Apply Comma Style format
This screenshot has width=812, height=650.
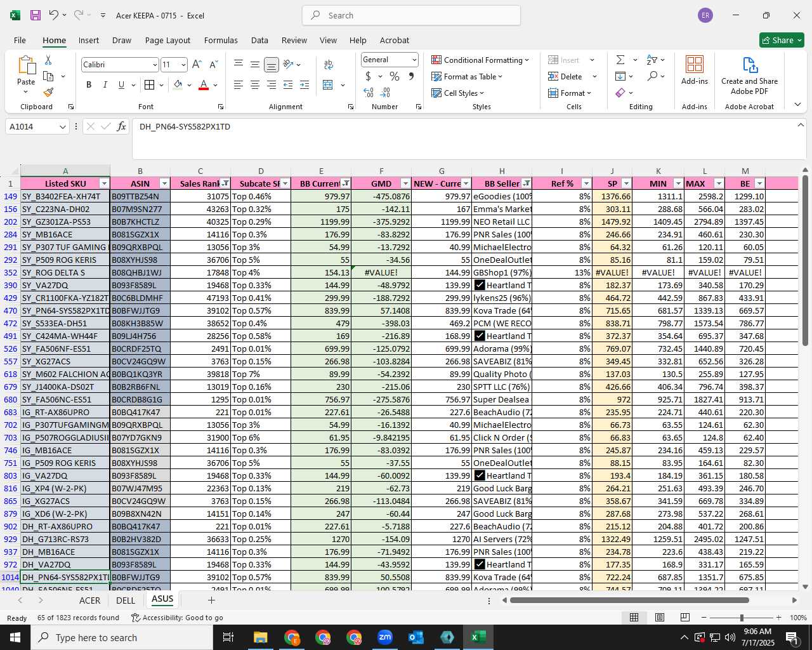point(411,76)
